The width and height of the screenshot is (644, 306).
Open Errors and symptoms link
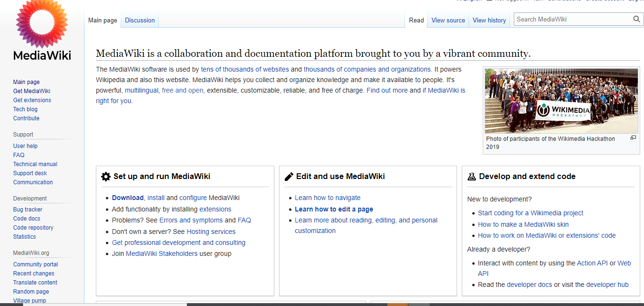[191, 220]
